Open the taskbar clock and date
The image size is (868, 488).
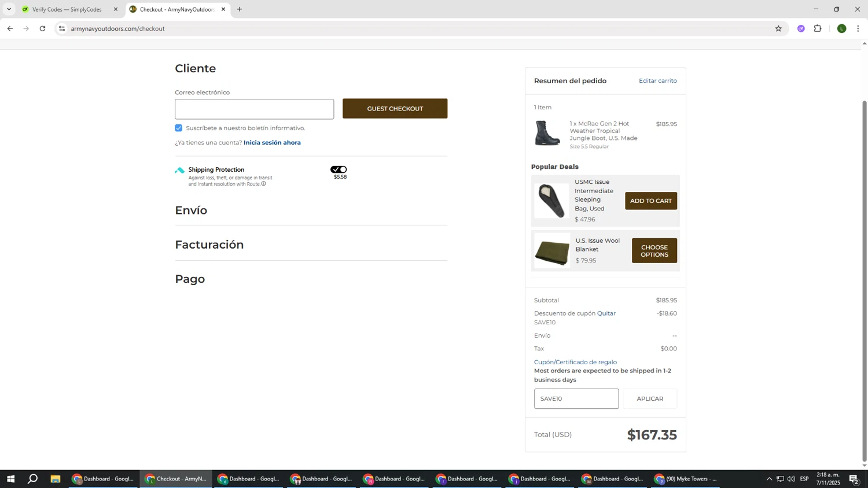click(828, 479)
